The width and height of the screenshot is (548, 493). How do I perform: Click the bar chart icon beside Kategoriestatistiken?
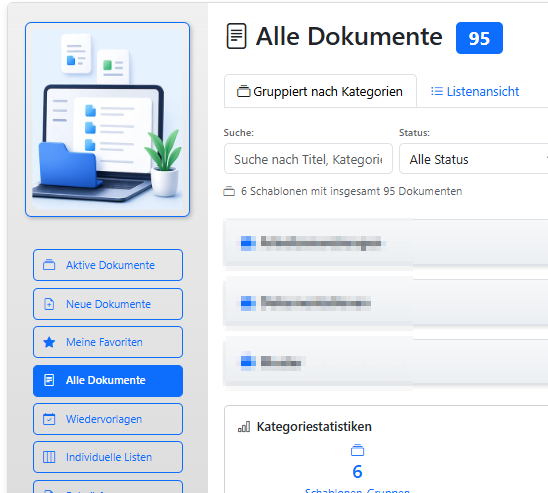point(244,427)
